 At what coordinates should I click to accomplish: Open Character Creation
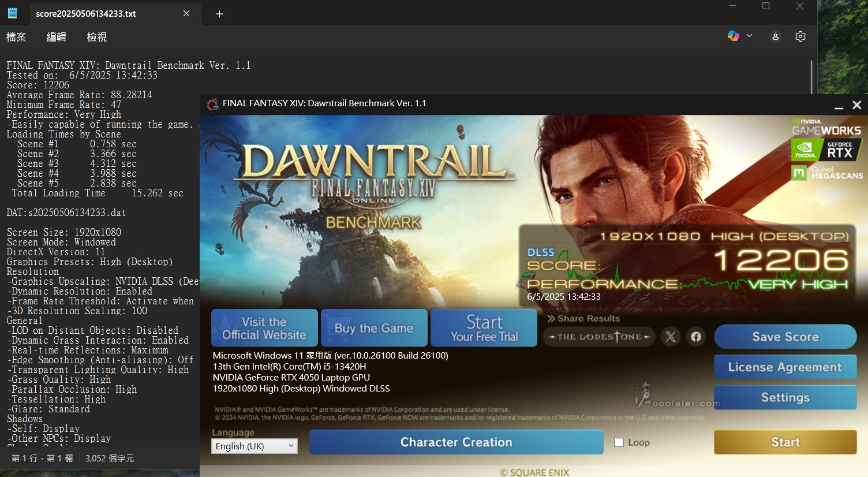tap(456, 442)
